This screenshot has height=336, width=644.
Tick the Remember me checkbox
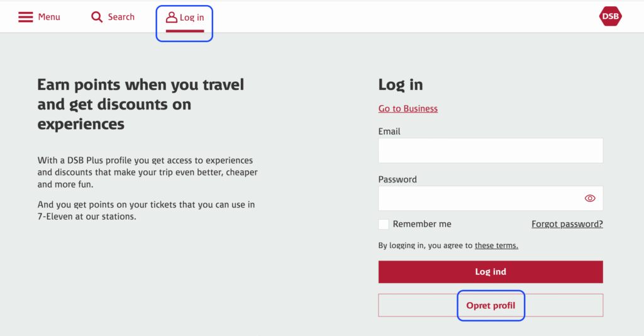click(x=383, y=224)
